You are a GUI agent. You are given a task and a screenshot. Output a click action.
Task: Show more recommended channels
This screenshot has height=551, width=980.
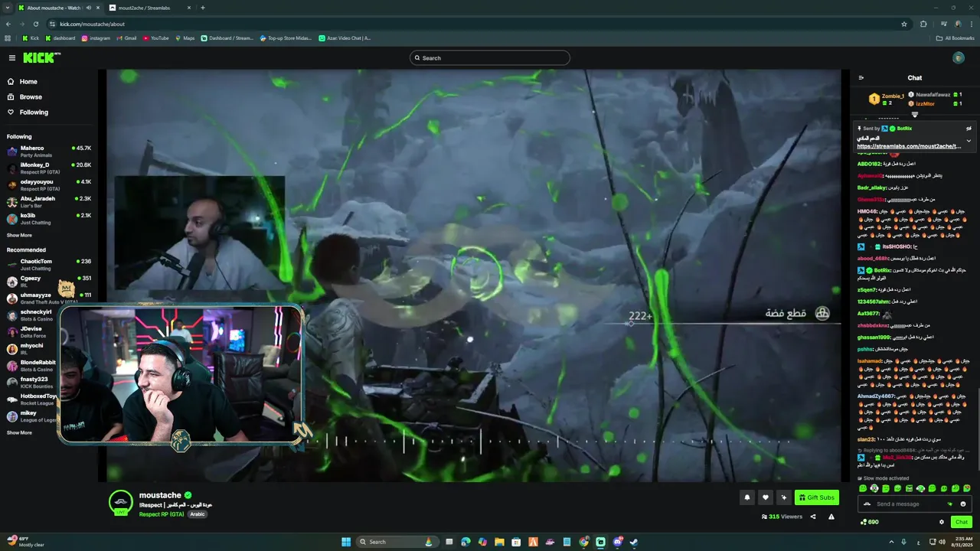(x=19, y=432)
